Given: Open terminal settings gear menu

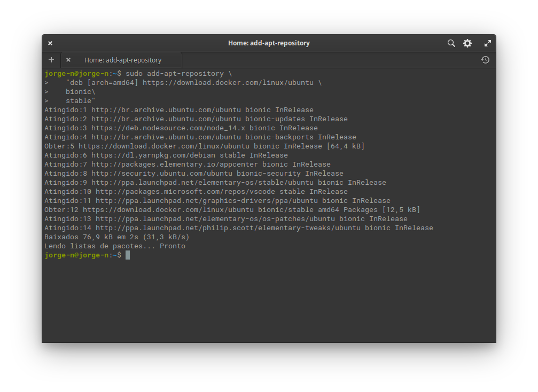Looking at the screenshot, I should (x=467, y=43).
